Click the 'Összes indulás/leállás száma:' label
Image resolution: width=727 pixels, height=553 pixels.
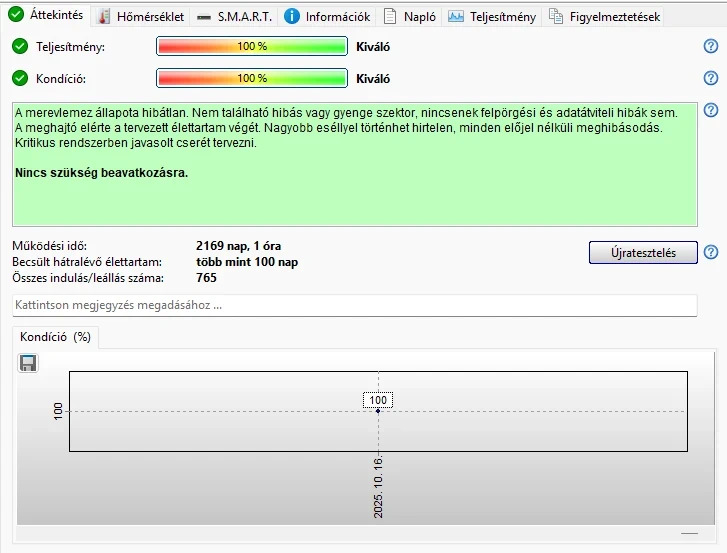tap(88, 278)
